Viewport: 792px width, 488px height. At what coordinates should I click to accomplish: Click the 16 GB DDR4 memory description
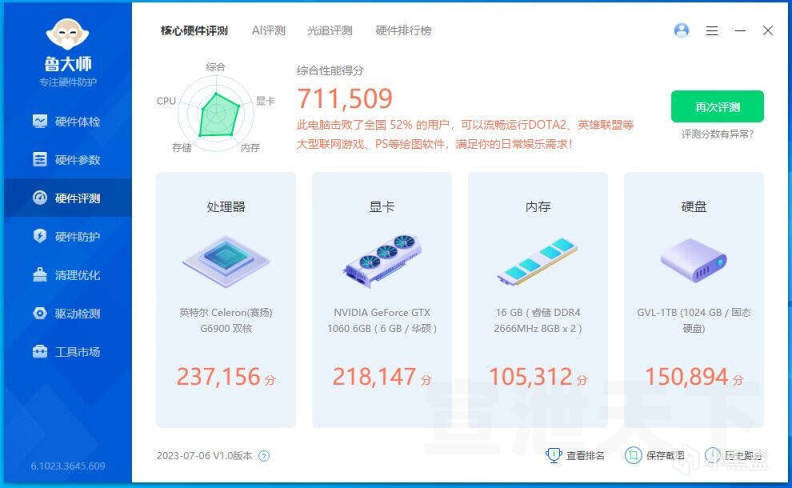pyautogui.click(x=538, y=320)
